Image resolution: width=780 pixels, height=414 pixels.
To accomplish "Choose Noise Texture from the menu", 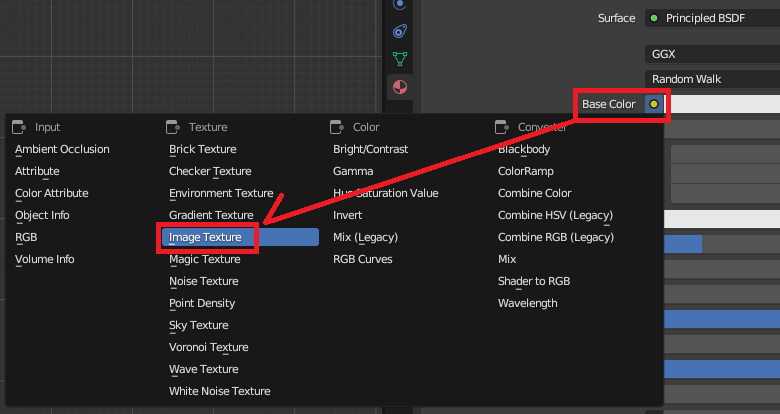I will coord(204,281).
